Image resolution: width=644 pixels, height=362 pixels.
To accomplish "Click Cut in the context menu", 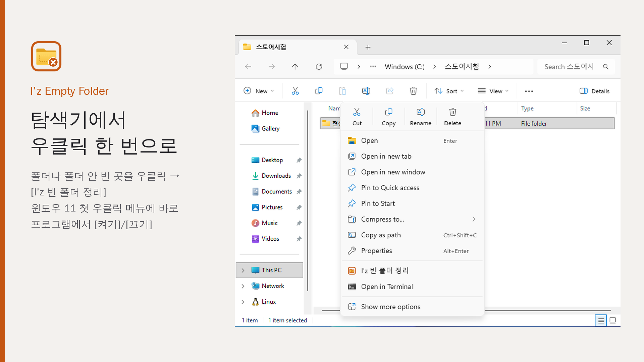I will [357, 117].
